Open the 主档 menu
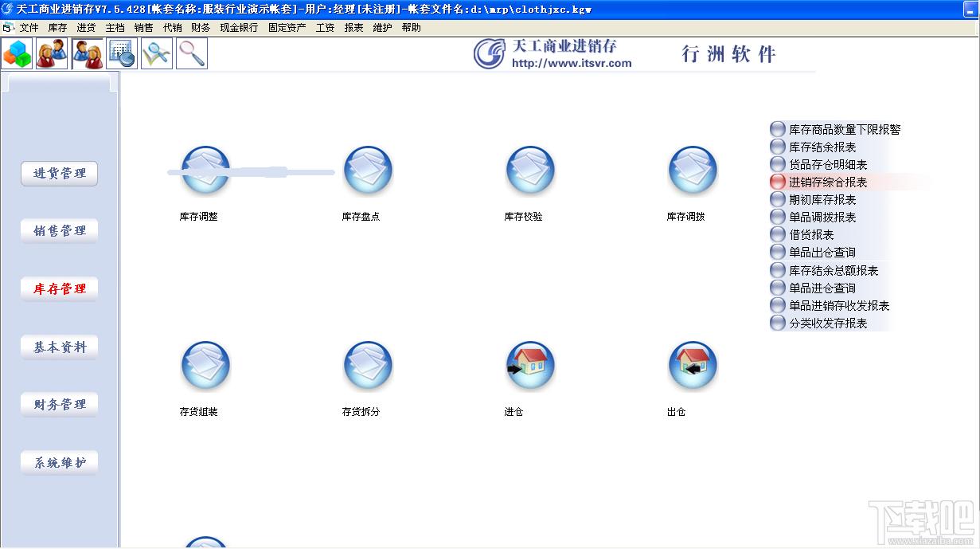Screen dimensions: 980x549 coord(115,27)
